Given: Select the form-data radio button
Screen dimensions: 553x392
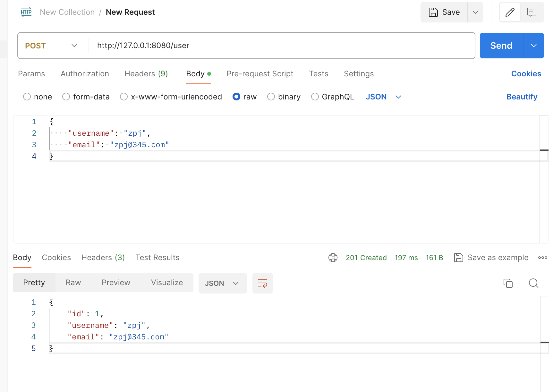Looking at the screenshot, I should tap(66, 97).
